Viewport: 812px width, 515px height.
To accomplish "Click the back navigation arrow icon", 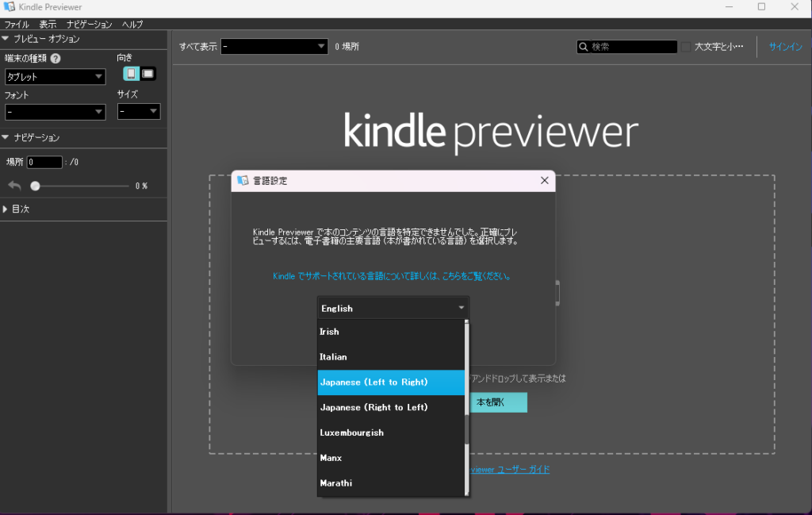I will pyautogui.click(x=15, y=186).
